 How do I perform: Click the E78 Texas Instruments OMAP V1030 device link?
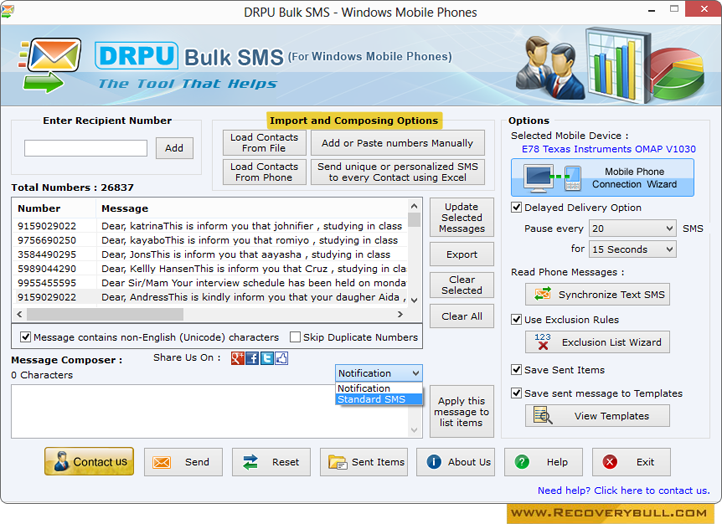608,149
